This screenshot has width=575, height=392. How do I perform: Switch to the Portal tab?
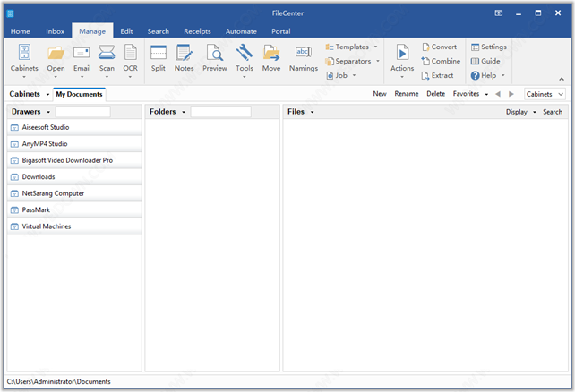(281, 31)
